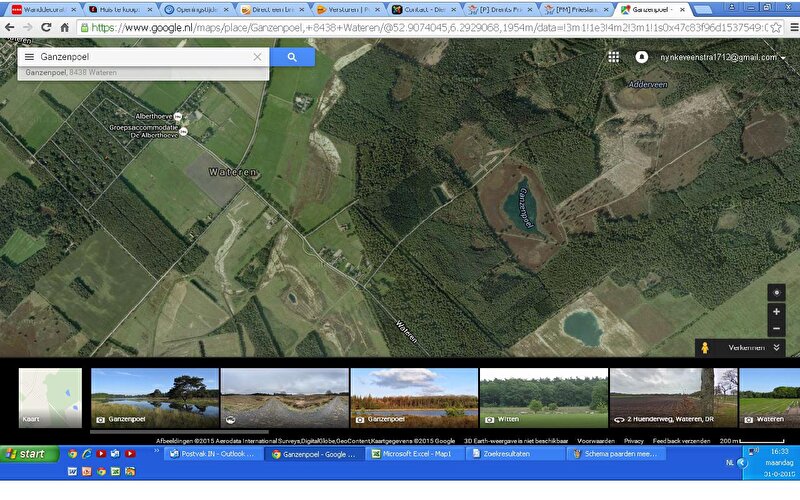Switch to the Openingstijden browser tab
Screen dimensions: 800x500
[x=195, y=9]
